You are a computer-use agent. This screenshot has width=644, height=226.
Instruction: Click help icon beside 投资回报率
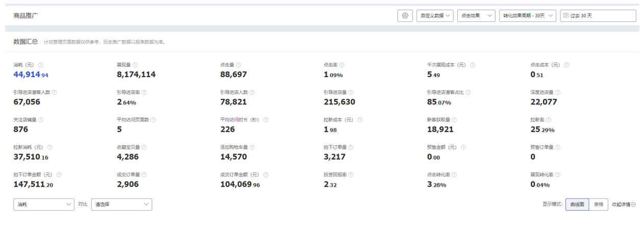(x=351, y=174)
